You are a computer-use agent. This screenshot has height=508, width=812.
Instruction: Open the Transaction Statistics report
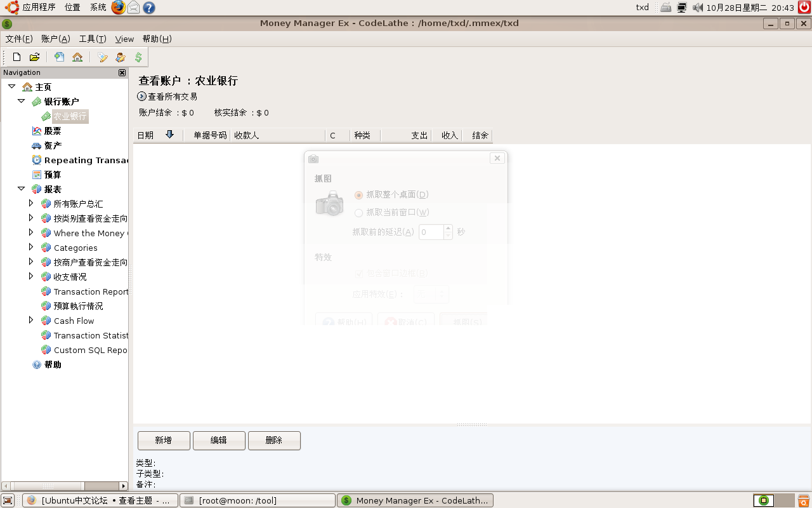pyautogui.click(x=91, y=335)
